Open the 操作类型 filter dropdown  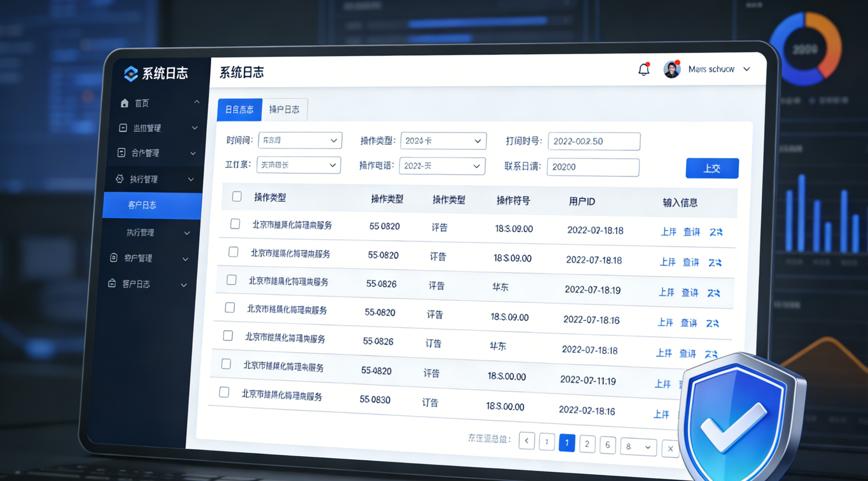click(x=443, y=141)
